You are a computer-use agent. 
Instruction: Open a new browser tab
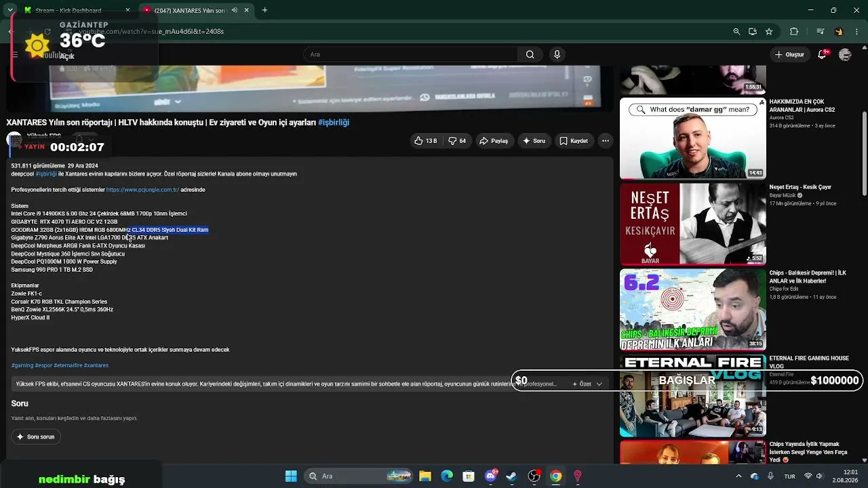(x=264, y=10)
